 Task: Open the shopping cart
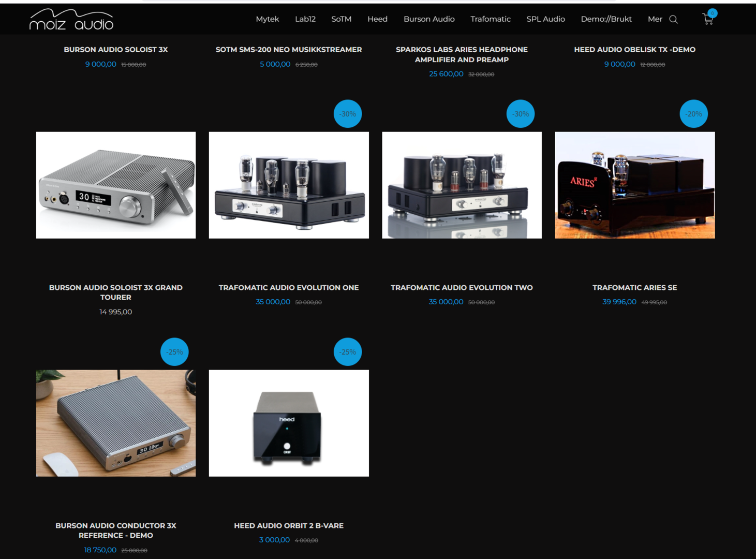pyautogui.click(x=708, y=18)
